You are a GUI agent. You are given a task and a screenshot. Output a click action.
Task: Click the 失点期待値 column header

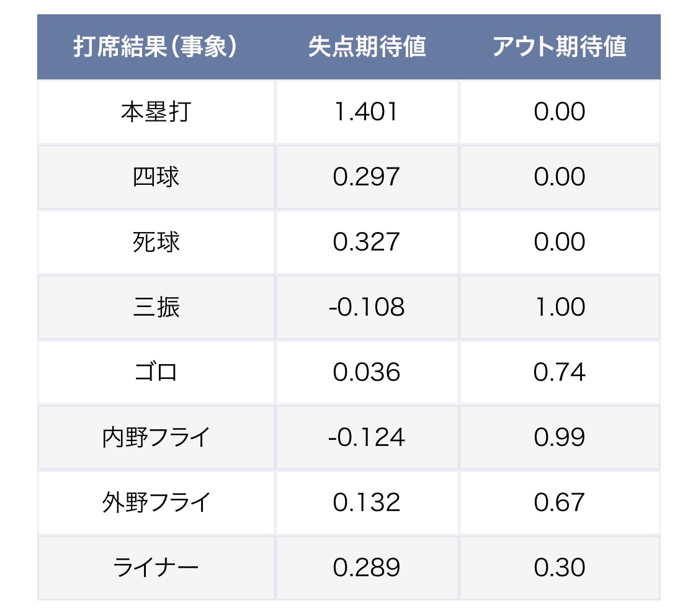click(x=367, y=48)
